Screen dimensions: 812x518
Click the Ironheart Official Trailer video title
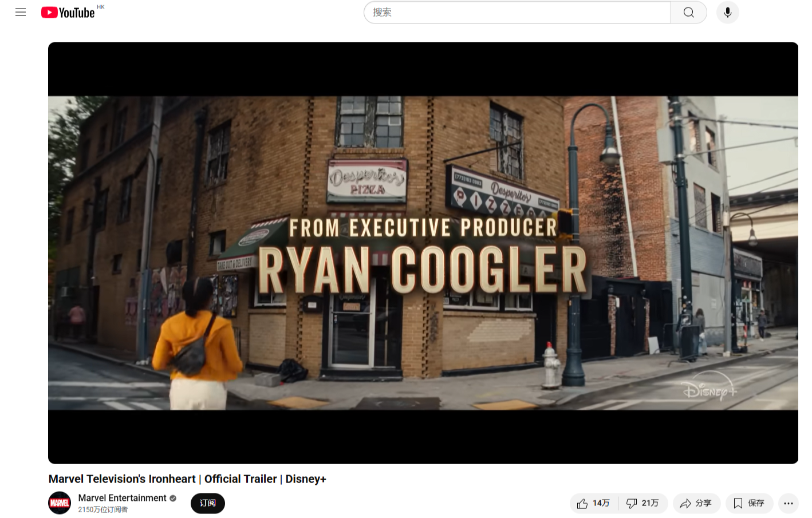tap(187, 479)
